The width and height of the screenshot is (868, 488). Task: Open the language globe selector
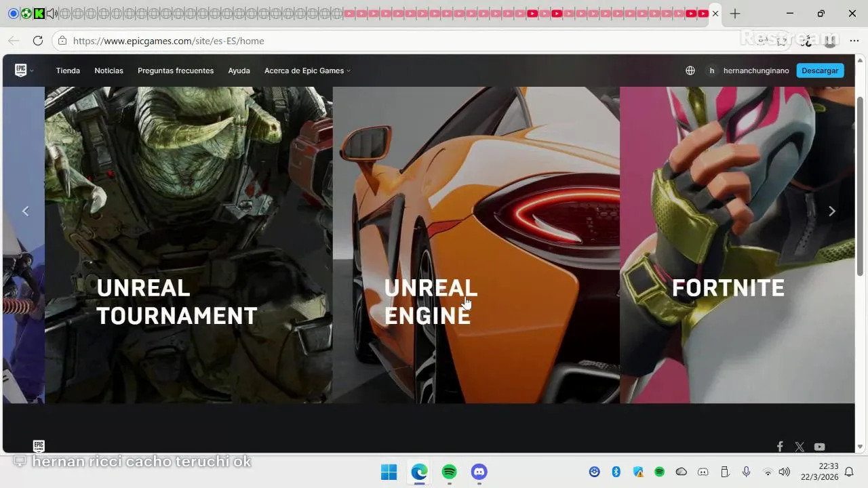pyautogui.click(x=690, y=70)
